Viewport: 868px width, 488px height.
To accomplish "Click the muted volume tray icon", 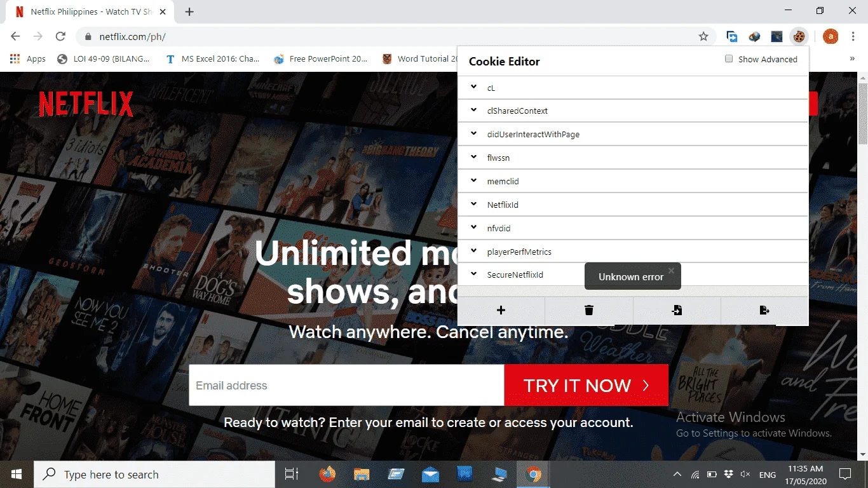I will click(745, 475).
